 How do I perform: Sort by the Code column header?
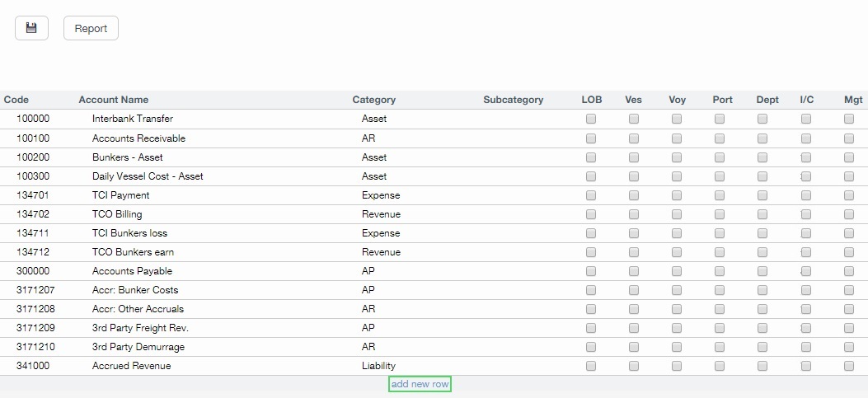(x=16, y=100)
